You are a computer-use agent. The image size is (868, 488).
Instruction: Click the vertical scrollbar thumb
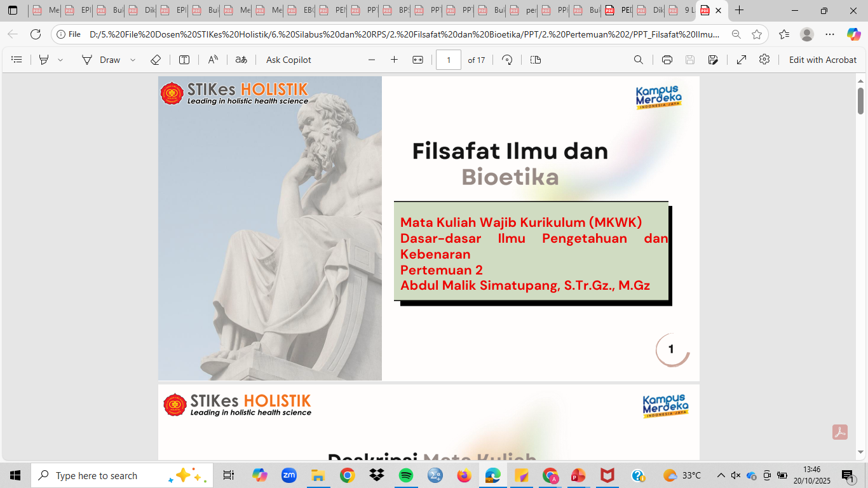861,100
